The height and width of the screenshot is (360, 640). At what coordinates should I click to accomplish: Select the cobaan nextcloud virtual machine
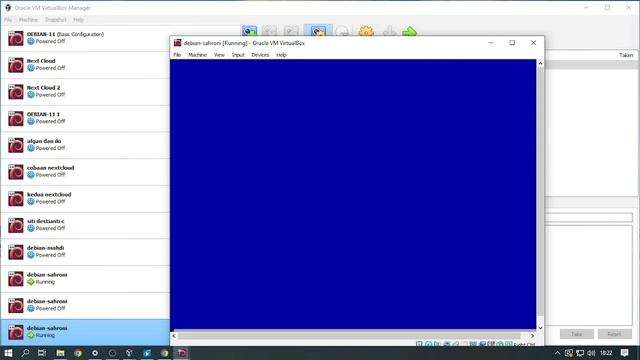point(85,172)
